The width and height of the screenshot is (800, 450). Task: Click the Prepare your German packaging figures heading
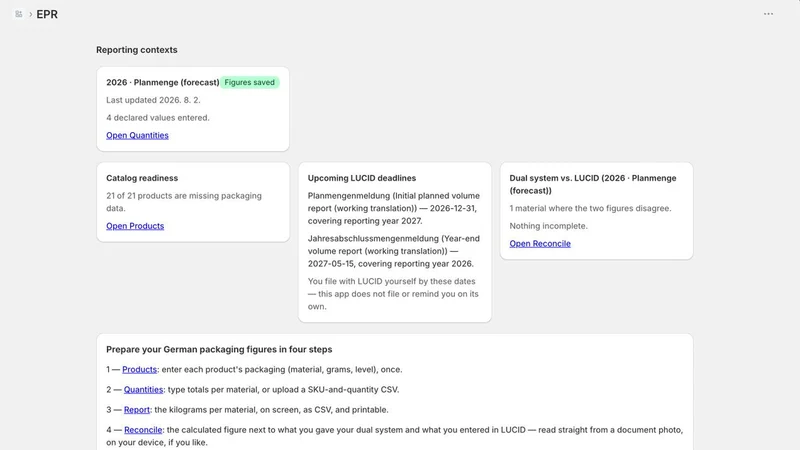(x=219, y=349)
